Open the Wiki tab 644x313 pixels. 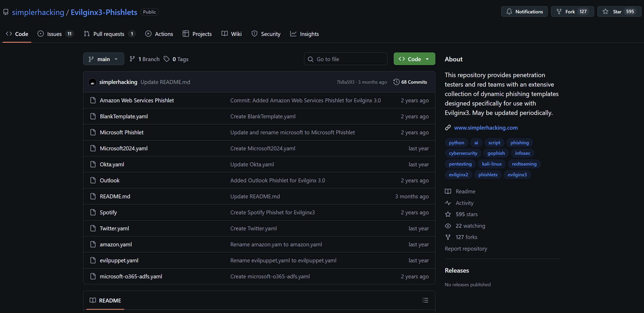point(231,34)
